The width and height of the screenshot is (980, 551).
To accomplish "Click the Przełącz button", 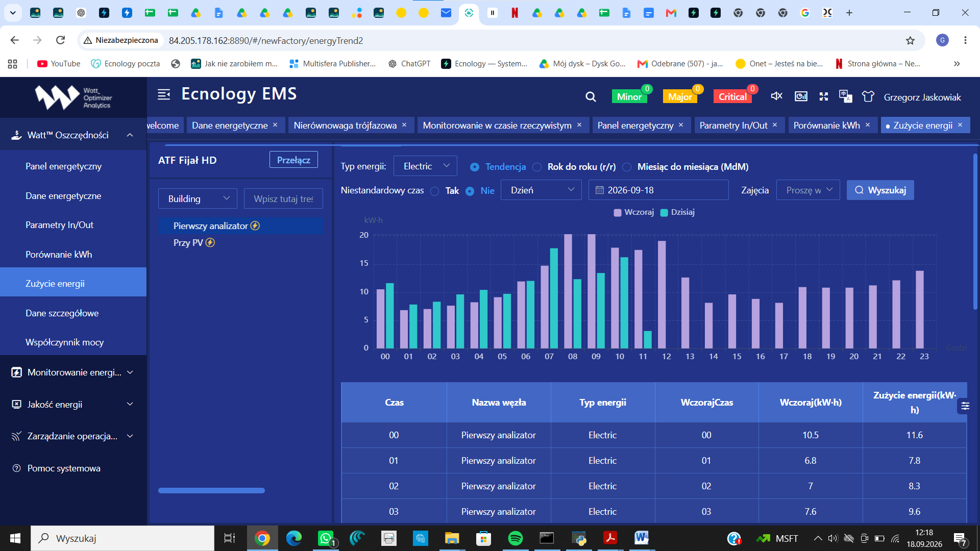I will pyautogui.click(x=293, y=160).
